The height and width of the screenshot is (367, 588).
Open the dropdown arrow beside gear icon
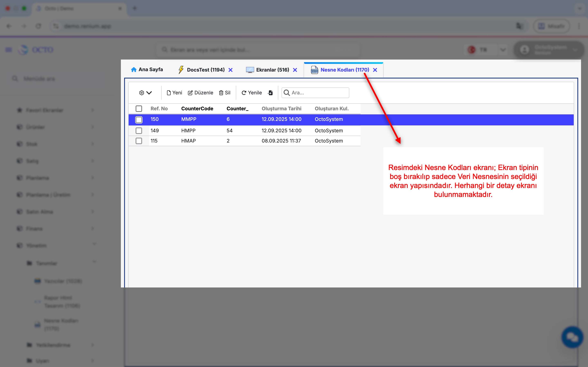149,93
